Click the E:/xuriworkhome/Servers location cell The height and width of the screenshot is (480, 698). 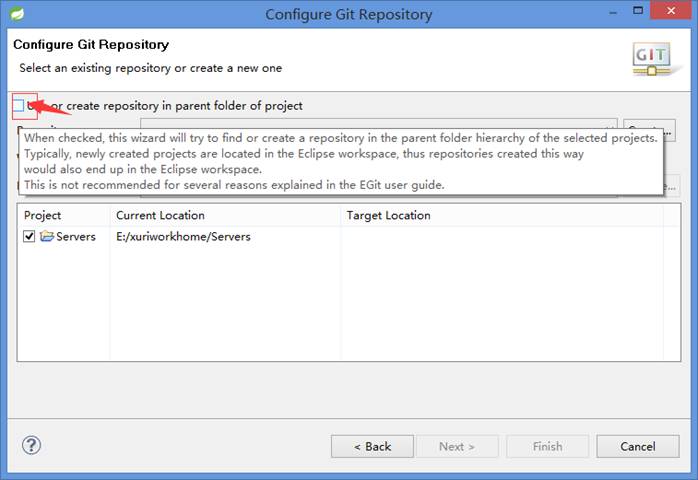tap(183, 236)
